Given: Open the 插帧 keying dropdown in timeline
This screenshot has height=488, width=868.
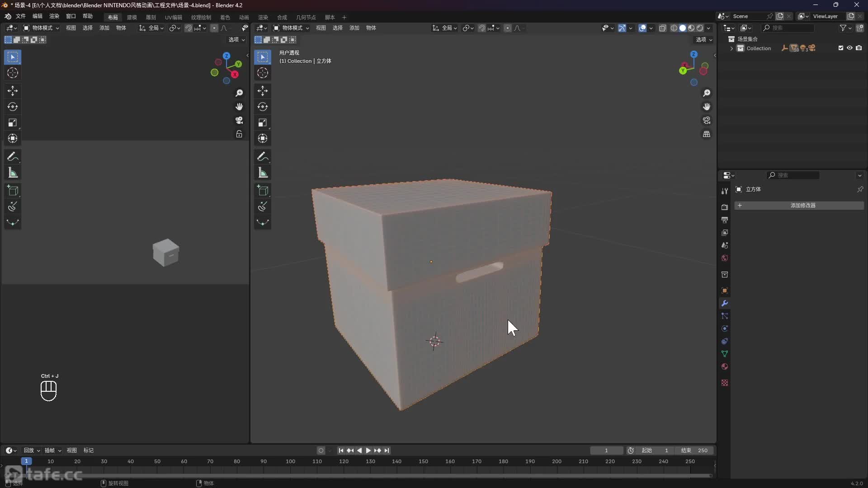Looking at the screenshot, I should coord(52,450).
